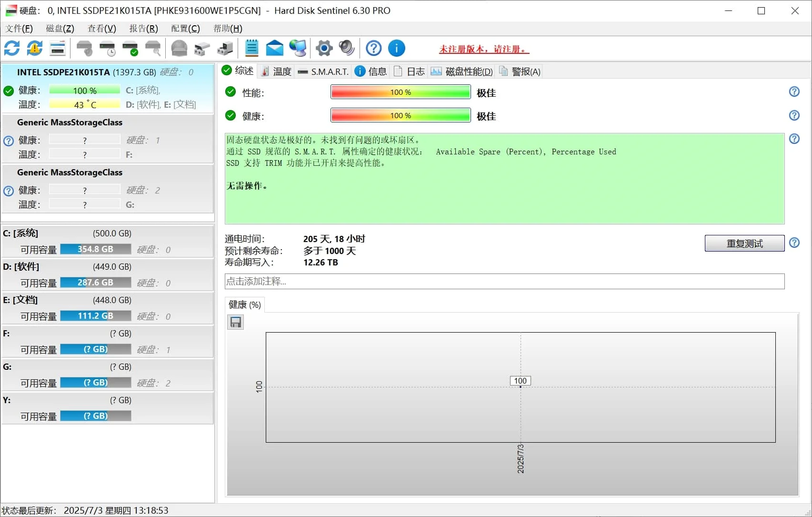Click the C: [系统] free space bar

[x=95, y=249]
